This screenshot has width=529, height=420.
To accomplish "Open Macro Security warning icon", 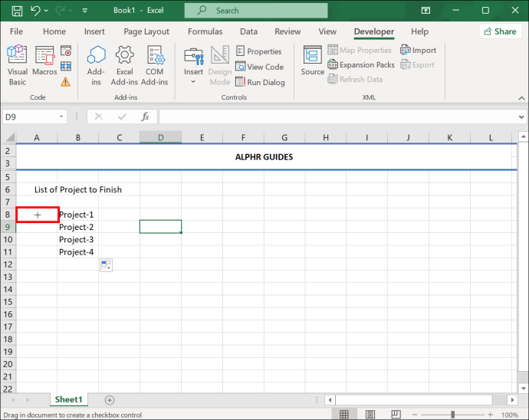I will (x=66, y=82).
